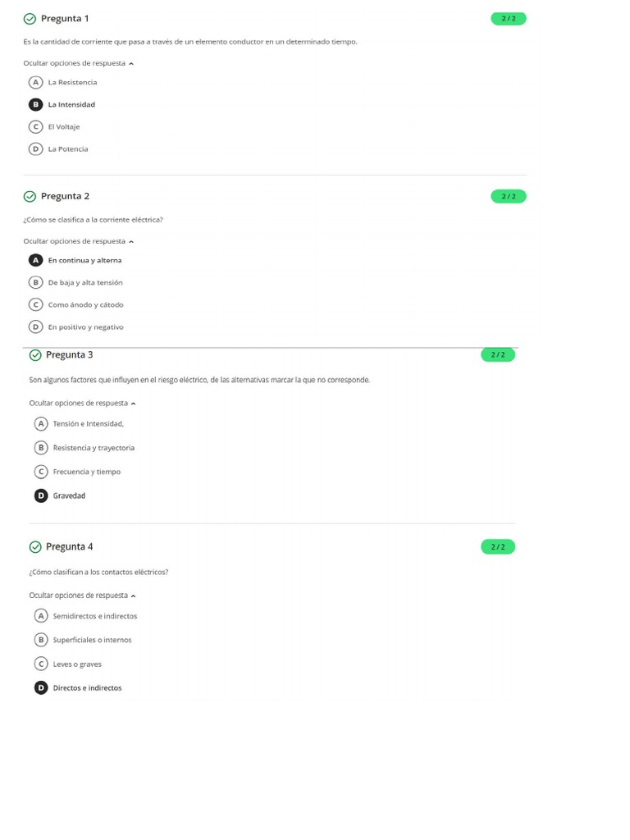This screenshot has height=840, width=630.
Task: Collapse answer options under Pregunta 1
Action: point(78,63)
